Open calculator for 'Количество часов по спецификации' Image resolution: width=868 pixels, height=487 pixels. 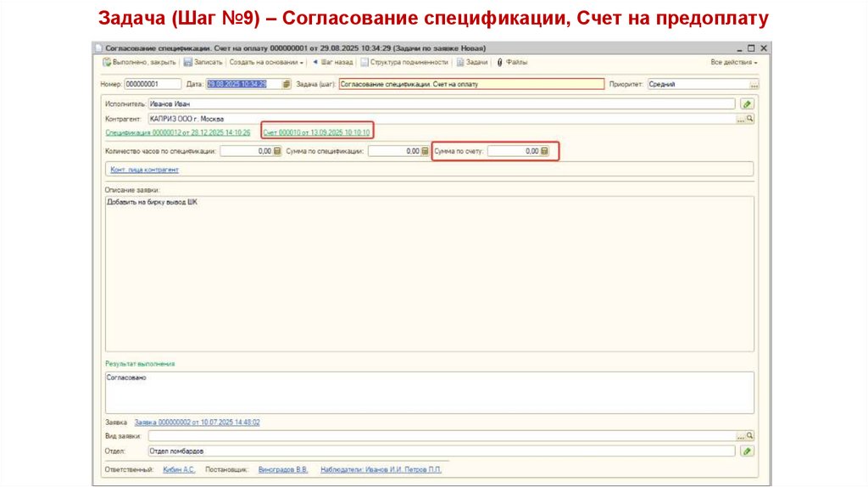coord(276,151)
